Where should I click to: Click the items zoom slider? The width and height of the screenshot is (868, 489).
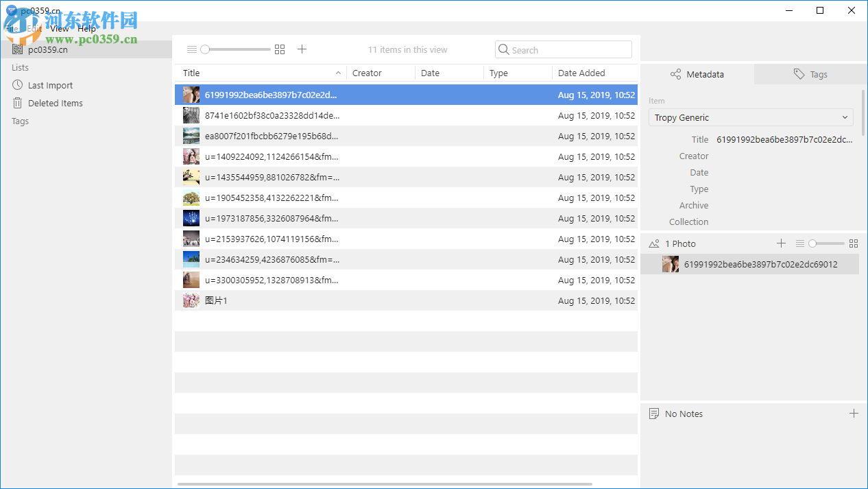(x=237, y=49)
